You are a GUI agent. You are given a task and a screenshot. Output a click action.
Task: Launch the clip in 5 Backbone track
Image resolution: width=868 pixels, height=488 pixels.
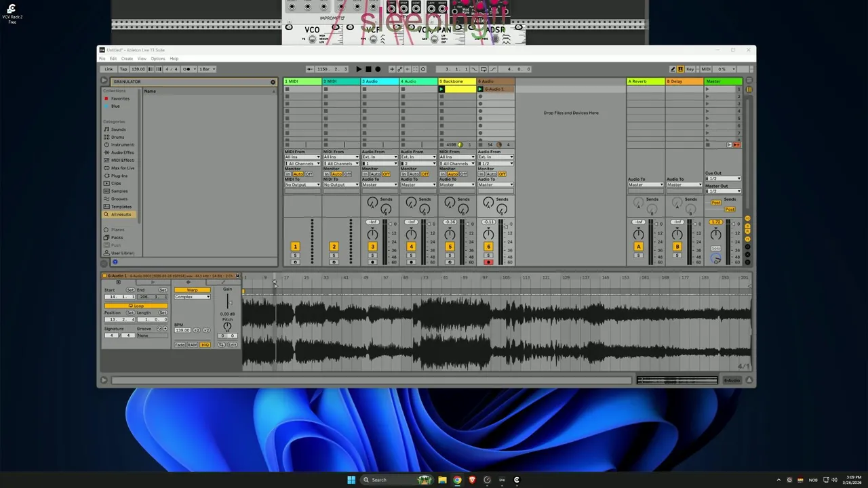[x=442, y=89]
